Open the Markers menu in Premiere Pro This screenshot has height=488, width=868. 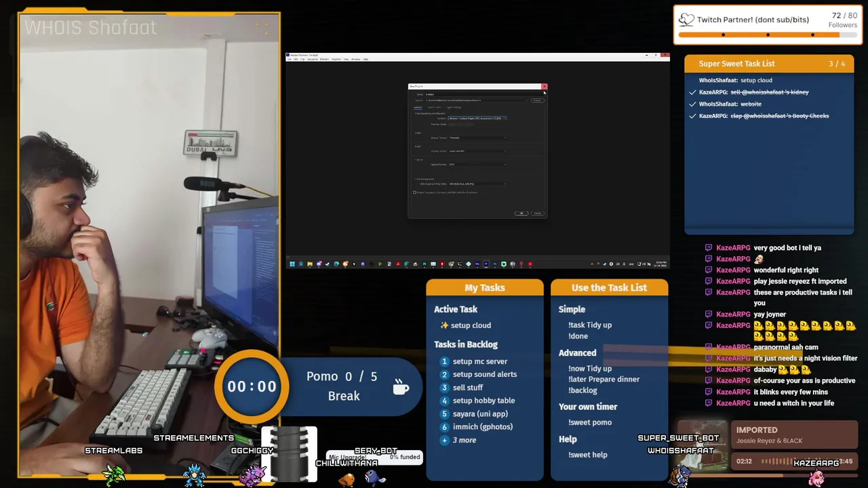pyautogui.click(x=325, y=59)
